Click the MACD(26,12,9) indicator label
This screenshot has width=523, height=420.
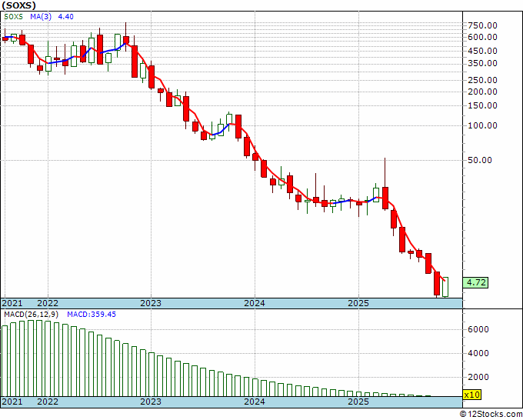[32, 315]
